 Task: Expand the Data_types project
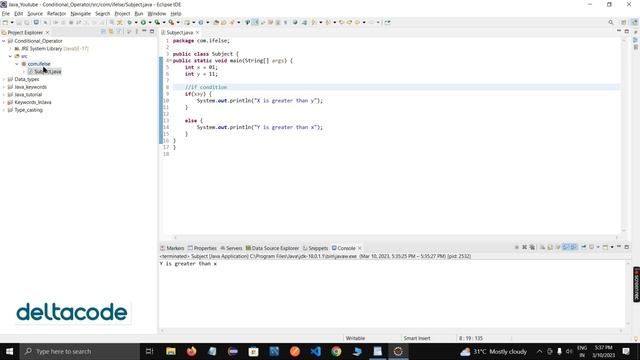point(4,79)
